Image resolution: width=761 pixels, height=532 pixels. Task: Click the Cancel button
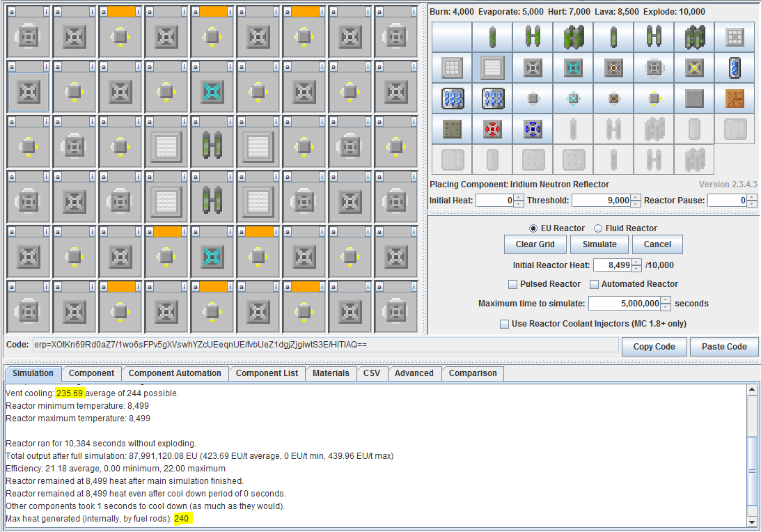[x=657, y=244]
